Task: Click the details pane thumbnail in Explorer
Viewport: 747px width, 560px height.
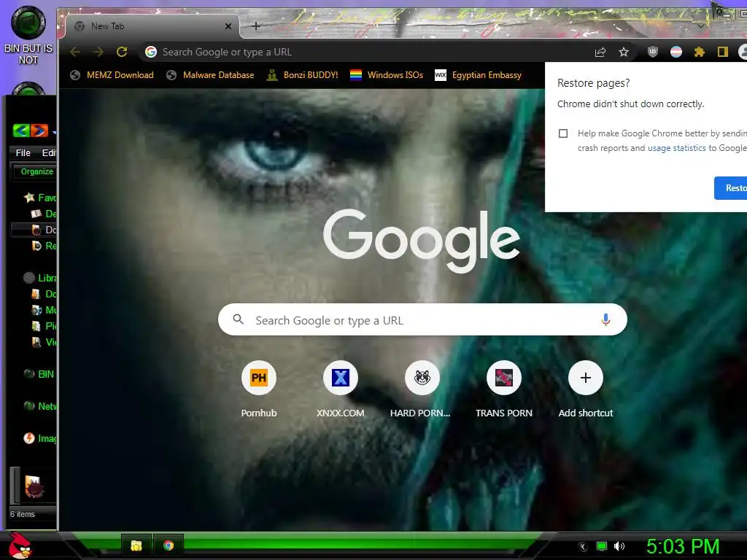Action: [34, 486]
